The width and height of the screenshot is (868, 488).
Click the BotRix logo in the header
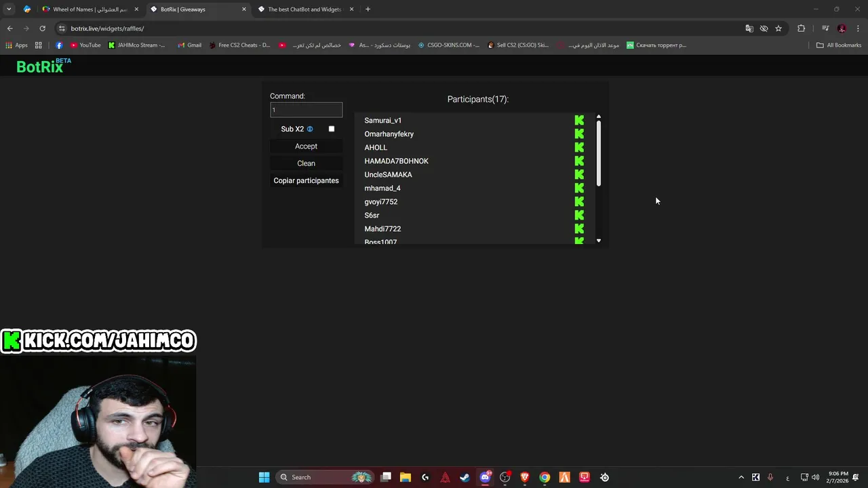pyautogui.click(x=43, y=66)
